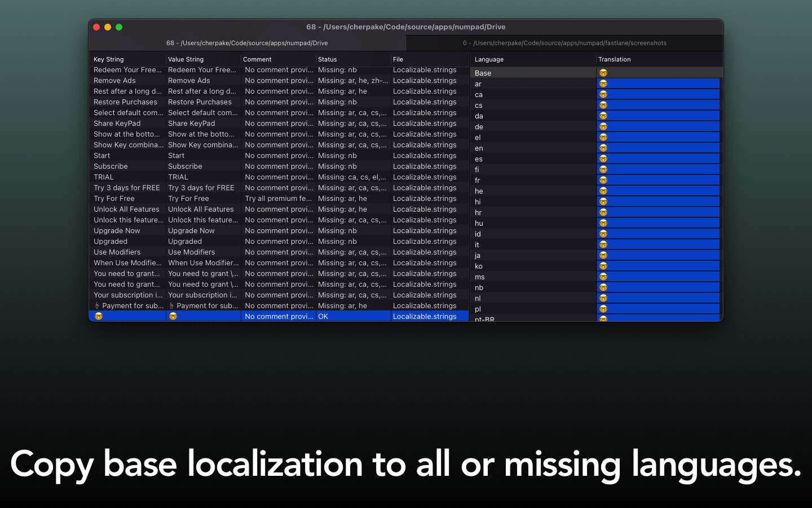Select the 'Subscribe' key string

[x=111, y=167]
